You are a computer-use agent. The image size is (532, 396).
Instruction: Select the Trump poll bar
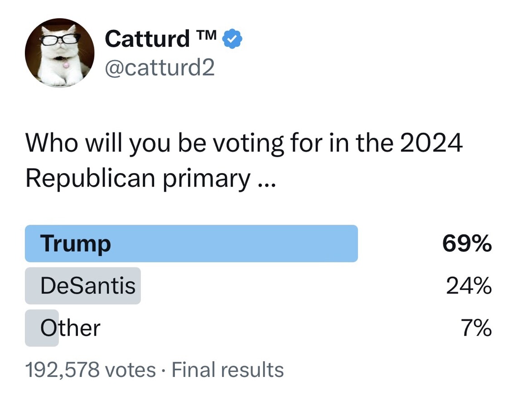click(x=191, y=243)
